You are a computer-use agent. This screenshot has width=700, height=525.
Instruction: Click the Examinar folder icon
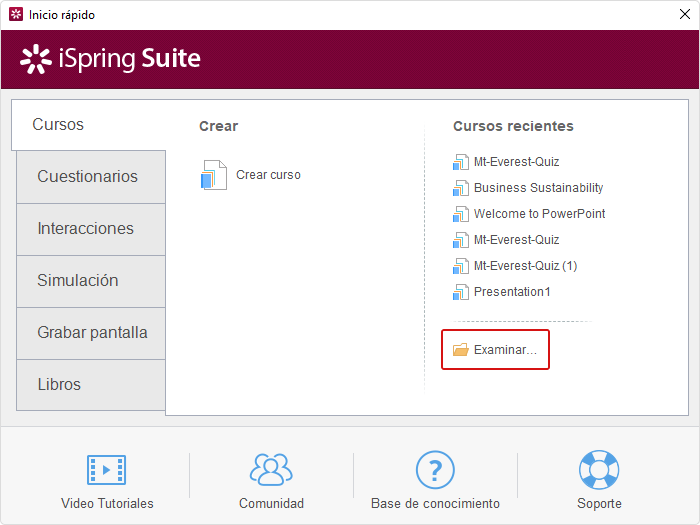click(461, 350)
